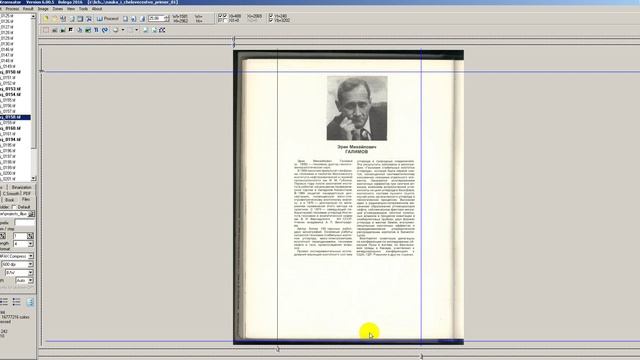Open the About menu
Image resolution: width=640 pixels, height=360 pixels.
pos(97,9)
